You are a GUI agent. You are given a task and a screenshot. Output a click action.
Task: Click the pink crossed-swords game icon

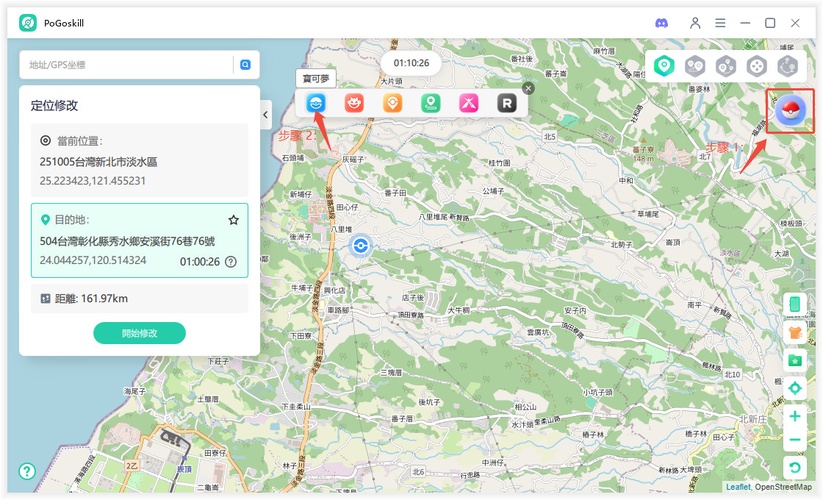(x=468, y=102)
